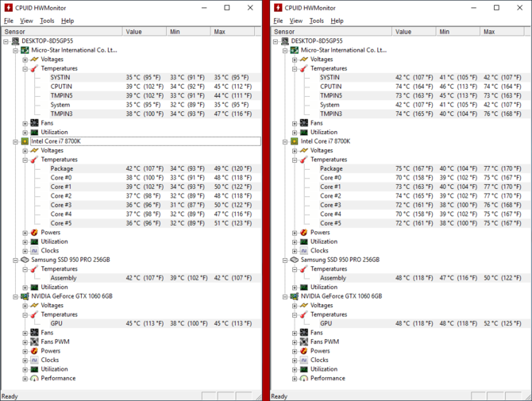This screenshot has width=532, height=401.
Task: Open File menu in right window
Action: point(278,21)
